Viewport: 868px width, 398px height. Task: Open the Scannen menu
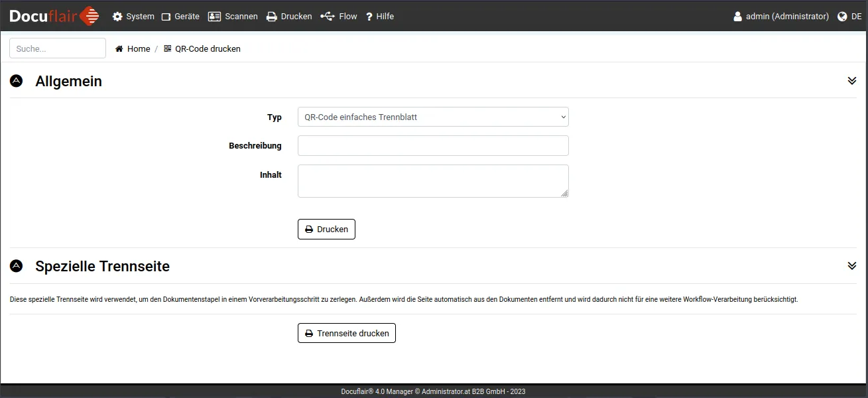(x=233, y=17)
